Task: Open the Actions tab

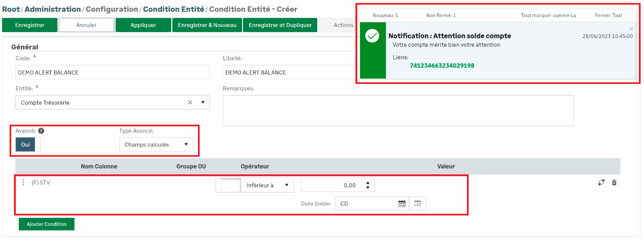Action: click(x=343, y=25)
